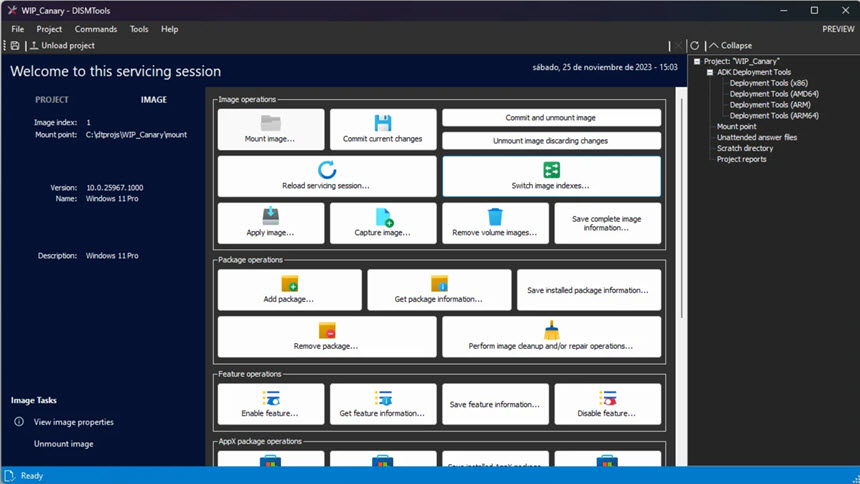Click the Commit current changes save icon
Image resolution: width=860 pixels, height=484 pixels.
coord(383,122)
